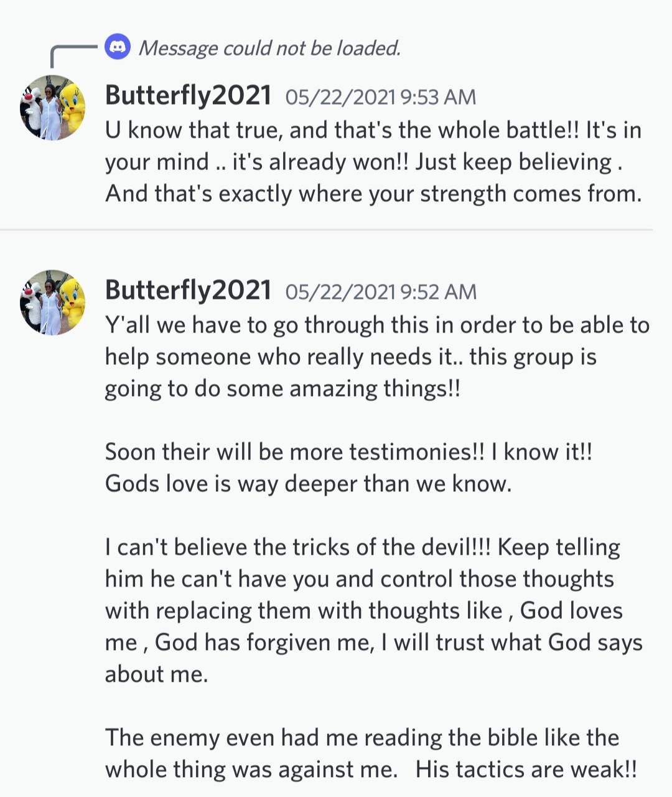
Task: Click the text "His tactics are weak!!"
Action: [x=526, y=770]
